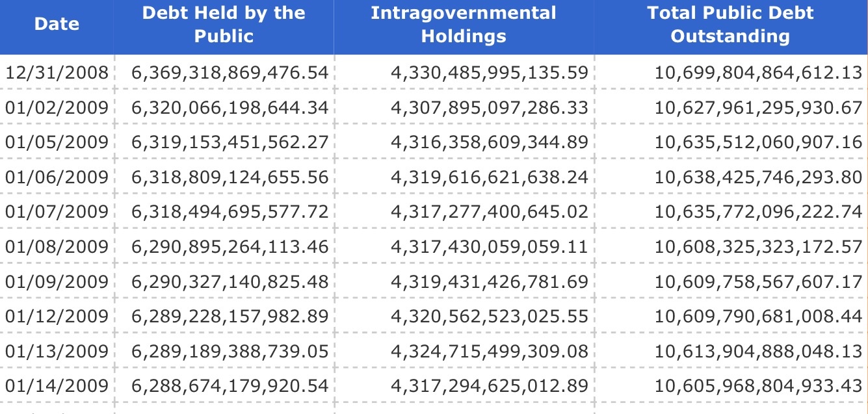Select the 12/31/2008 date cell
Image resolution: width=868 pixels, height=414 pixels.
tap(57, 73)
